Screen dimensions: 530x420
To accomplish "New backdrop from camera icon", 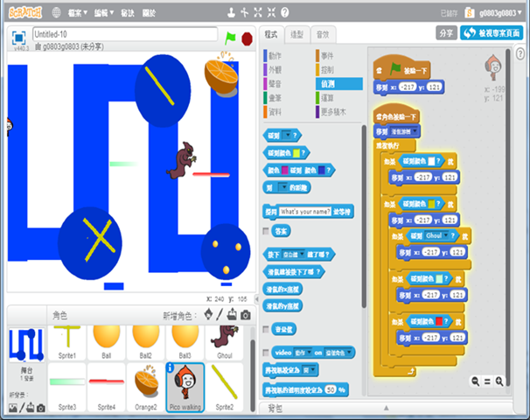I will tap(41, 408).
